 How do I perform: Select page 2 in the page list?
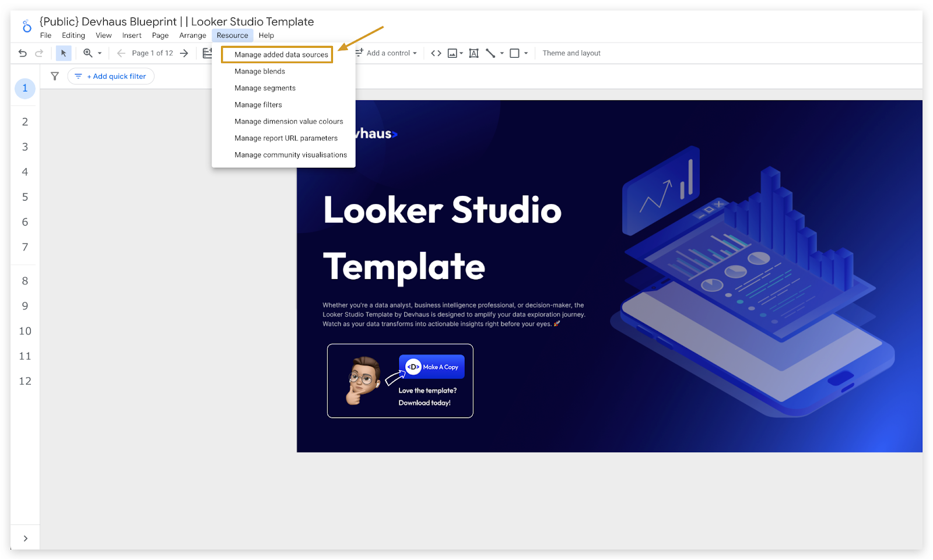pyautogui.click(x=25, y=122)
